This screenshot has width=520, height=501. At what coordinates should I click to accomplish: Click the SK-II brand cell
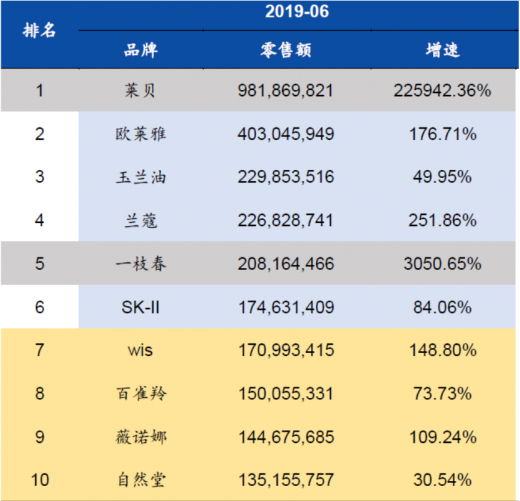coord(140,307)
